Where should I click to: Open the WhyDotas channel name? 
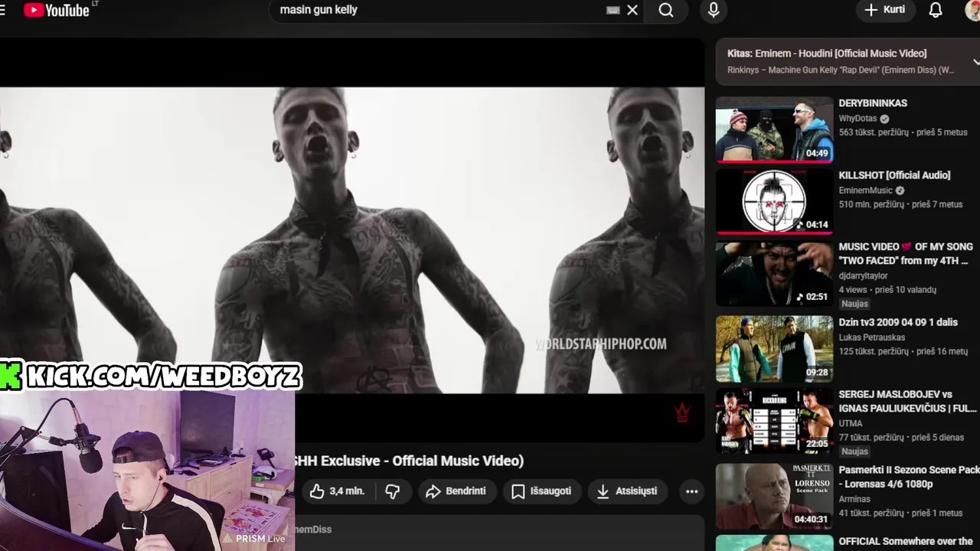[x=857, y=119]
